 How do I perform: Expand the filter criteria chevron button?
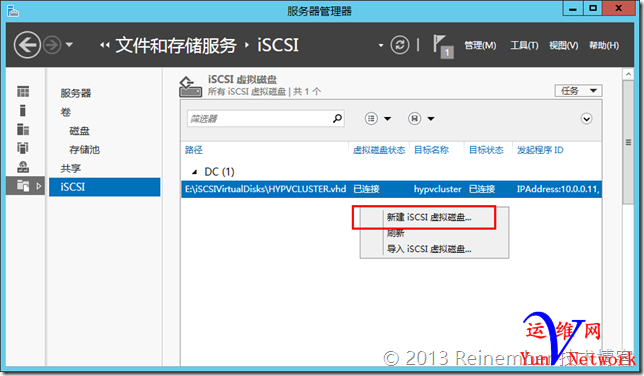[586, 119]
